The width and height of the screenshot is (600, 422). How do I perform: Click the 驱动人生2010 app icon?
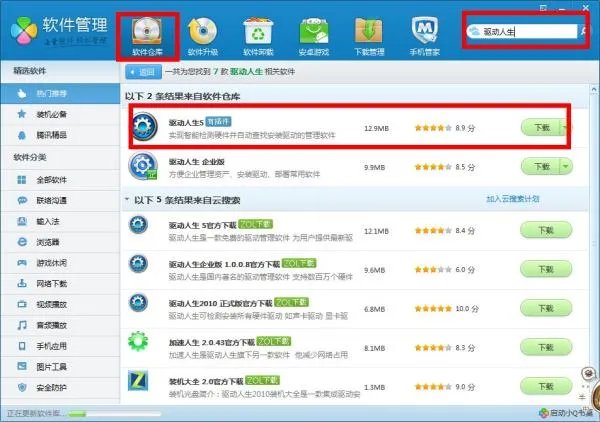pyautogui.click(x=138, y=303)
